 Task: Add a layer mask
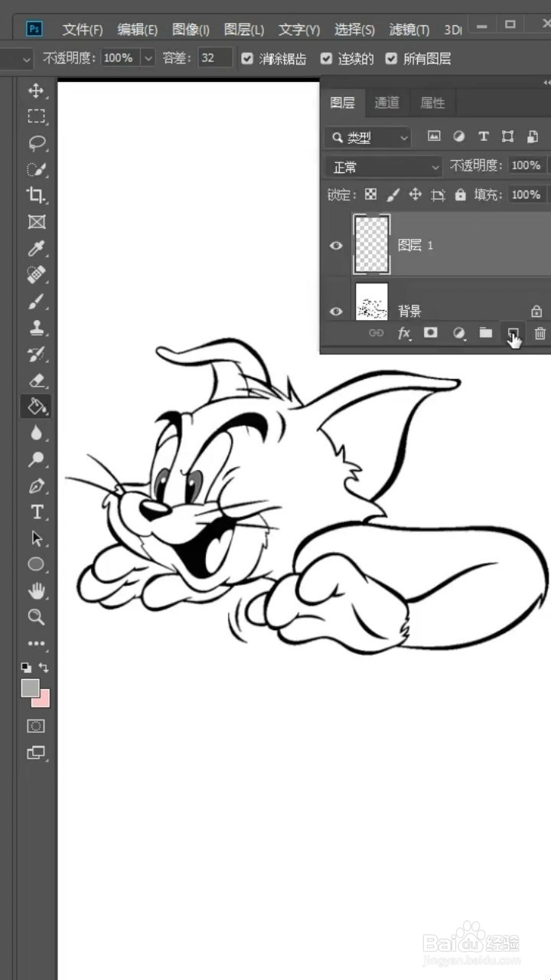[x=431, y=333]
